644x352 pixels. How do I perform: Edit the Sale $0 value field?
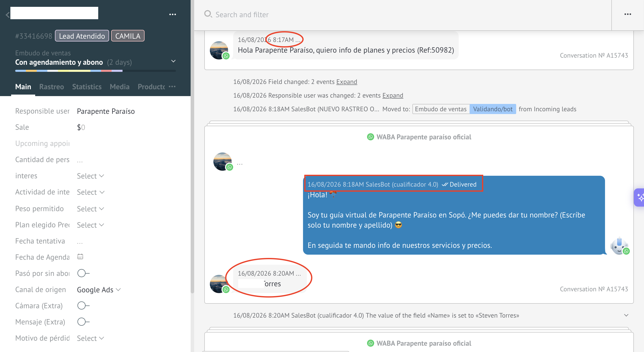pyautogui.click(x=81, y=127)
